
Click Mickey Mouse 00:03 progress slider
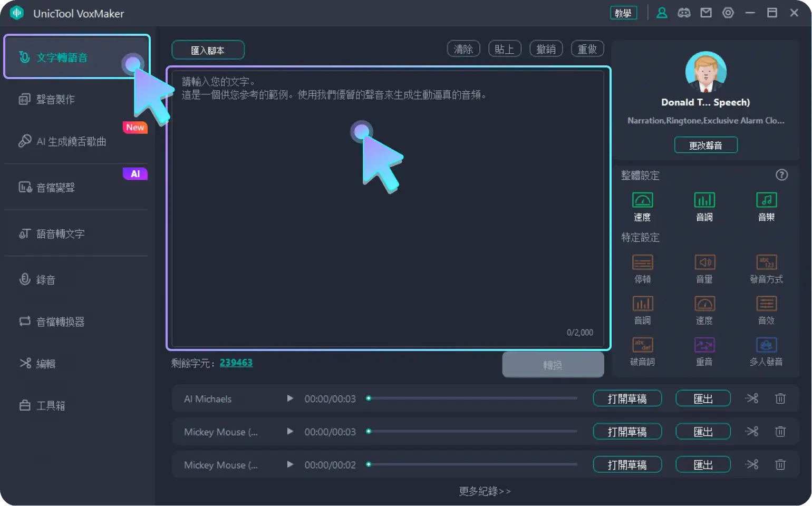472,431
